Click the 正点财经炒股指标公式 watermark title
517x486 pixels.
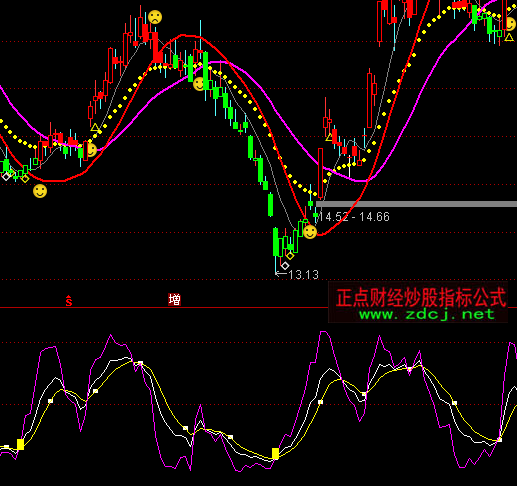pos(421,297)
